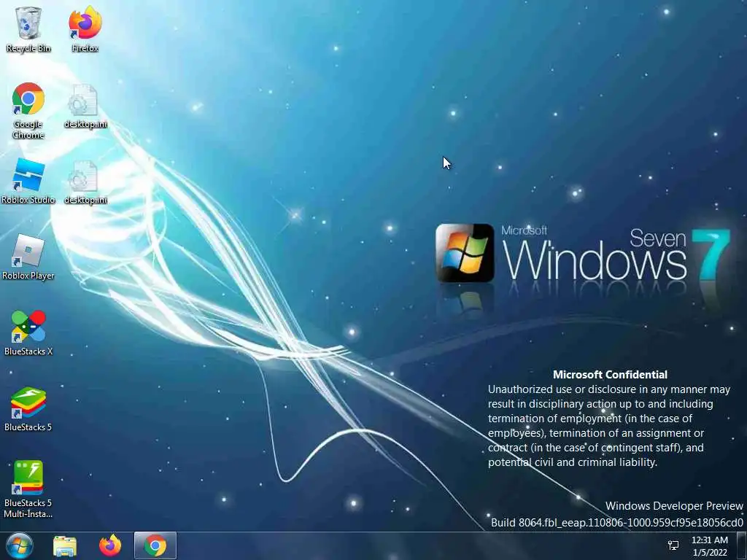Select the Google Chrome desktop shortcut
Image resolution: width=747 pixels, height=560 pixels.
[28, 111]
